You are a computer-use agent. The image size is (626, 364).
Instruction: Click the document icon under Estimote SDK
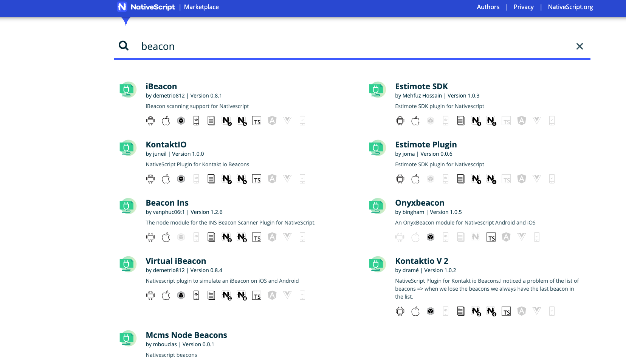point(461,121)
